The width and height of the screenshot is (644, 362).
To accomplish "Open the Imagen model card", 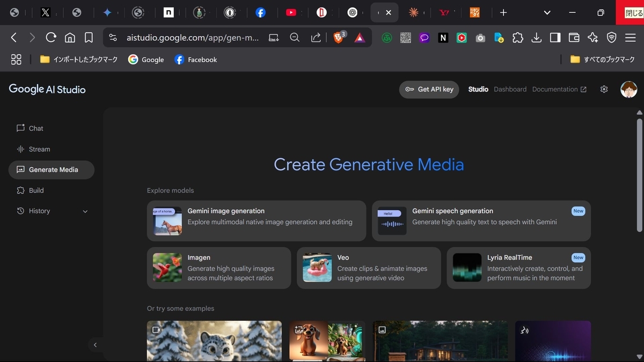I will tap(219, 268).
